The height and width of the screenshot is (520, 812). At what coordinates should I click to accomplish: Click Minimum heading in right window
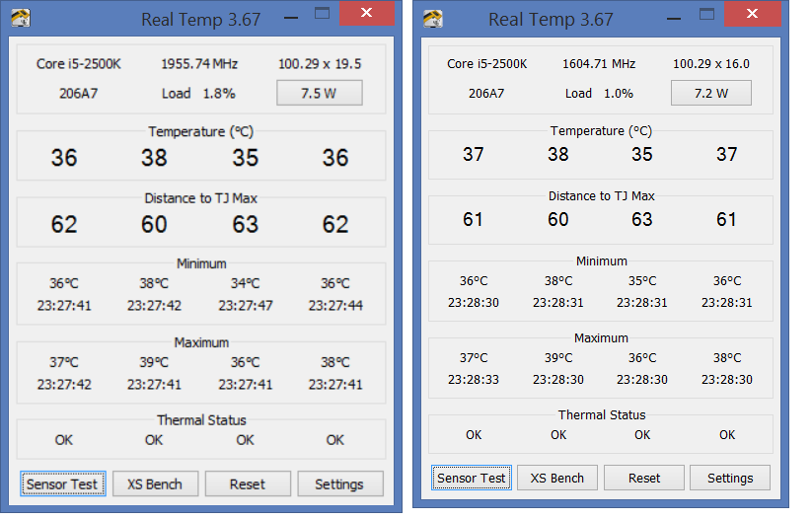[602, 261]
